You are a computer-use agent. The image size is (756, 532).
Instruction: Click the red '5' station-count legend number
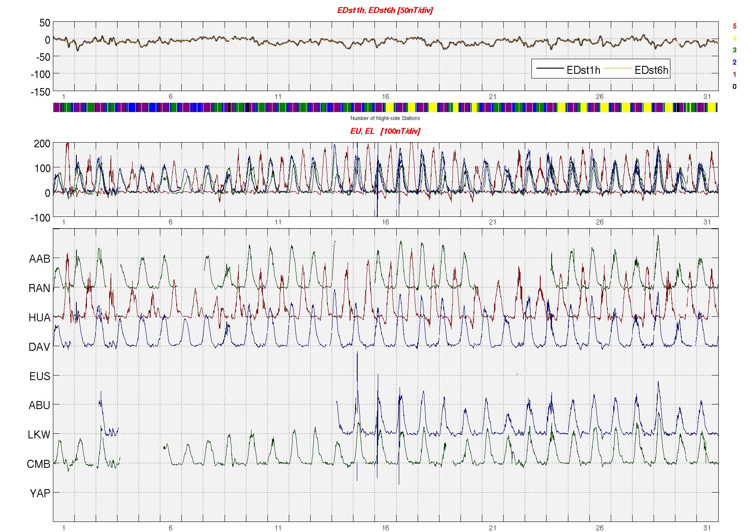click(734, 26)
